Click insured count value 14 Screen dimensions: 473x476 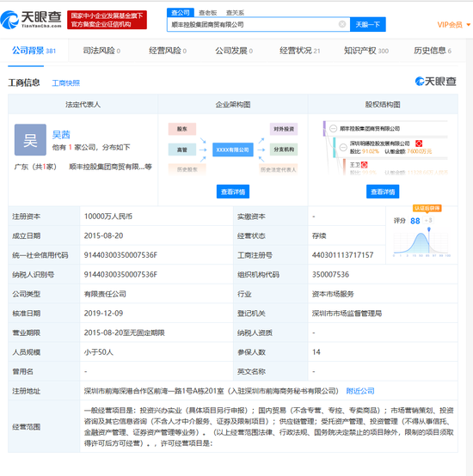pyautogui.click(x=316, y=352)
